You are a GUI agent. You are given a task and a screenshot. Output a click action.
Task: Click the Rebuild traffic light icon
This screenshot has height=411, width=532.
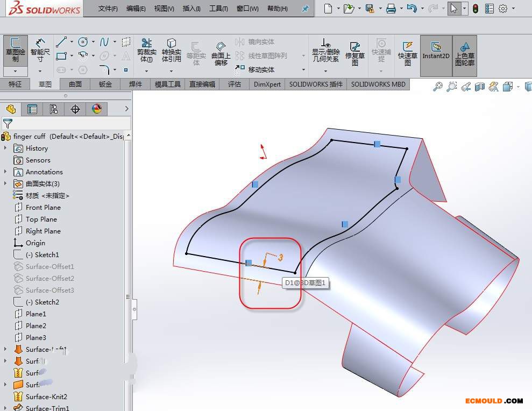[x=476, y=9]
